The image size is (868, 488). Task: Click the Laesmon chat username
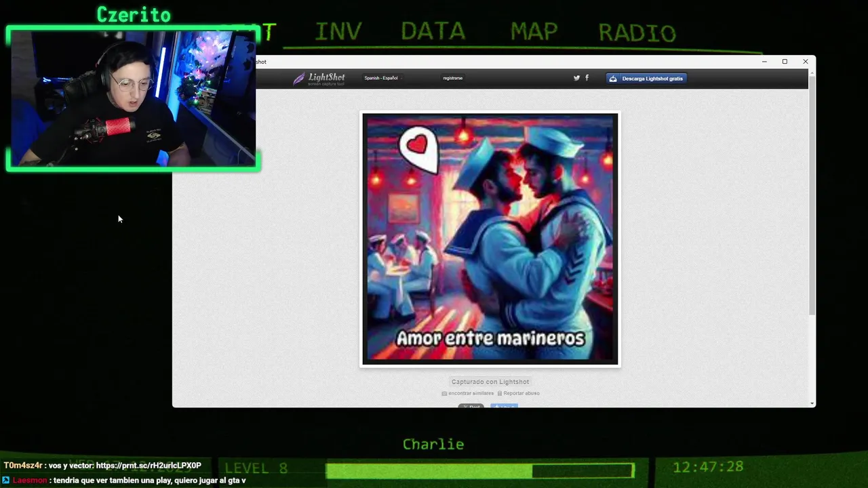[30, 481]
